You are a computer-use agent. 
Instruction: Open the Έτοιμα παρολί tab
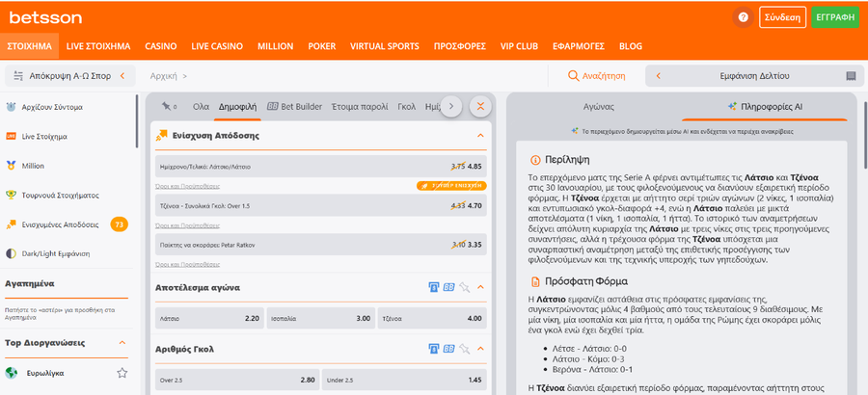360,107
